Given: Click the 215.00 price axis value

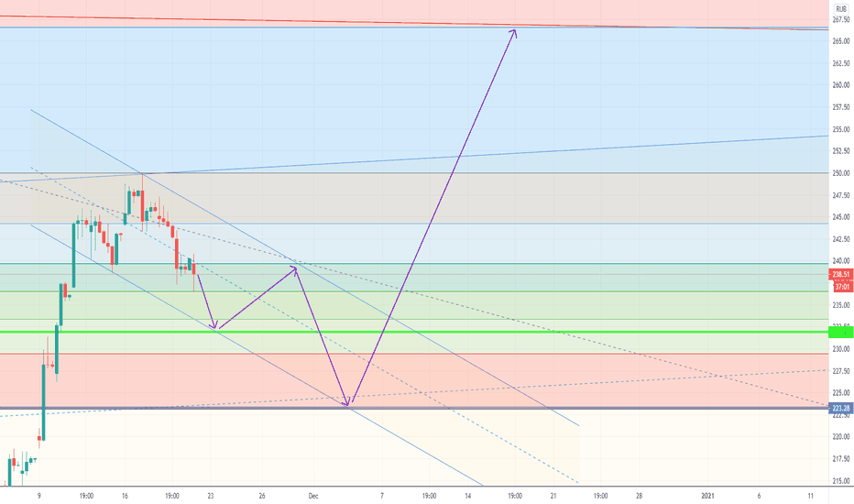Looking at the screenshot, I should coord(841,480).
